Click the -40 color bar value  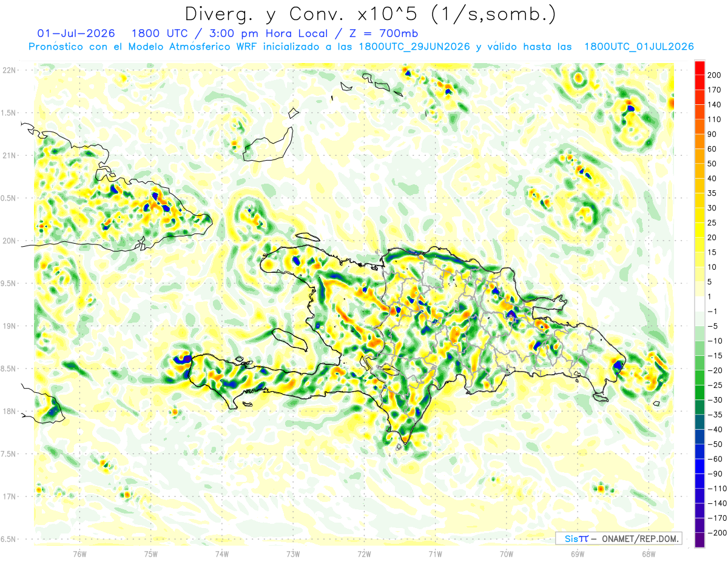[x=714, y=430]
